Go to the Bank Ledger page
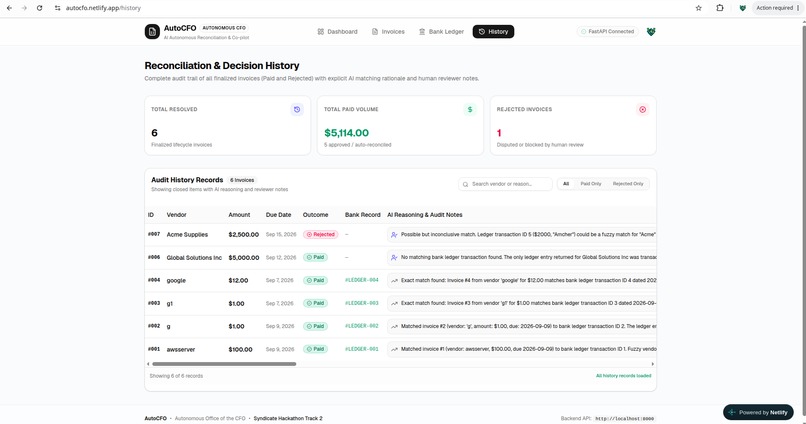The image size is (806, 424). 441,31
